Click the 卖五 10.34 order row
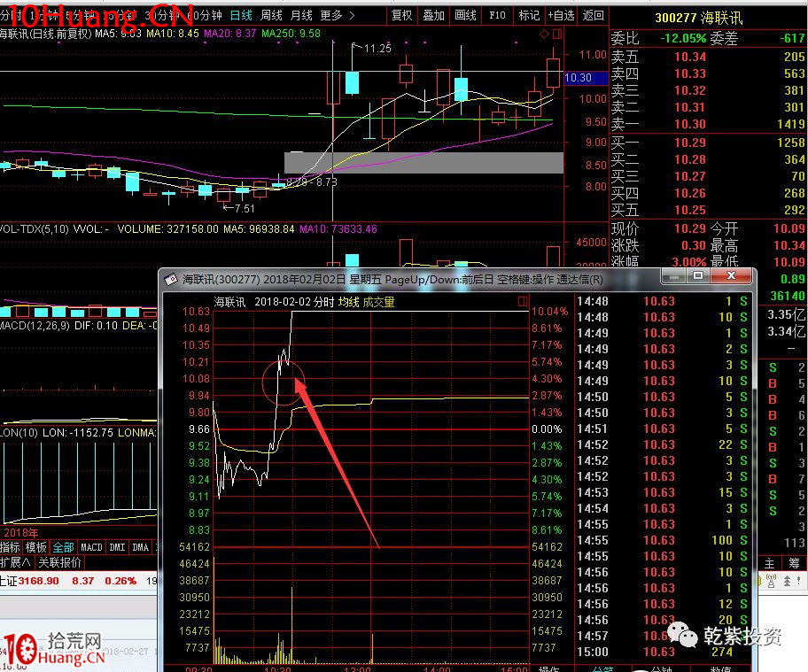 click(x=708, y=57)
